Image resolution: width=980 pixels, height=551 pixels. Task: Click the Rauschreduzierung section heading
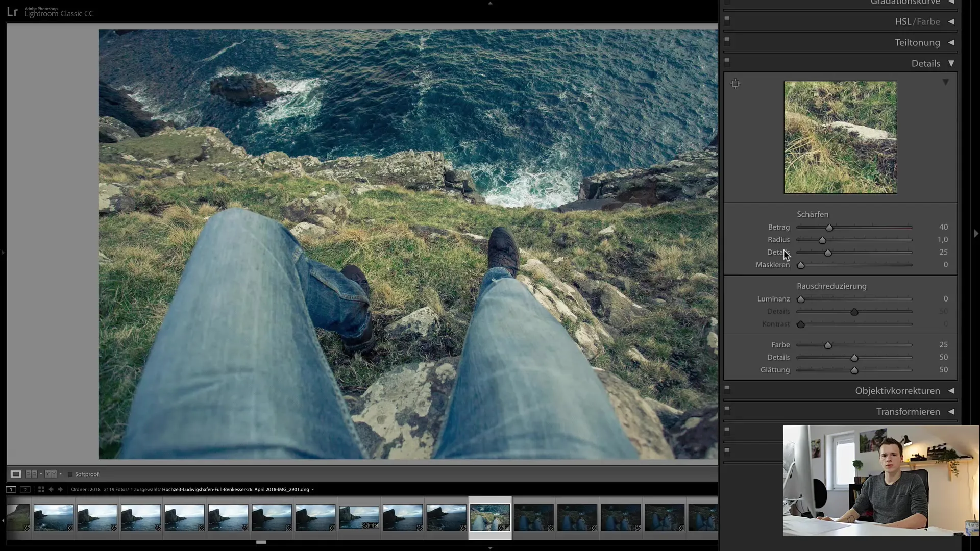coord(831,286)
